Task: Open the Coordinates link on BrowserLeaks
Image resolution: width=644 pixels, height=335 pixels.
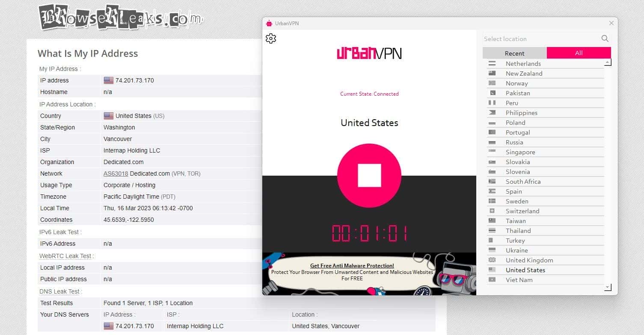Action: (x=56, y=220)
